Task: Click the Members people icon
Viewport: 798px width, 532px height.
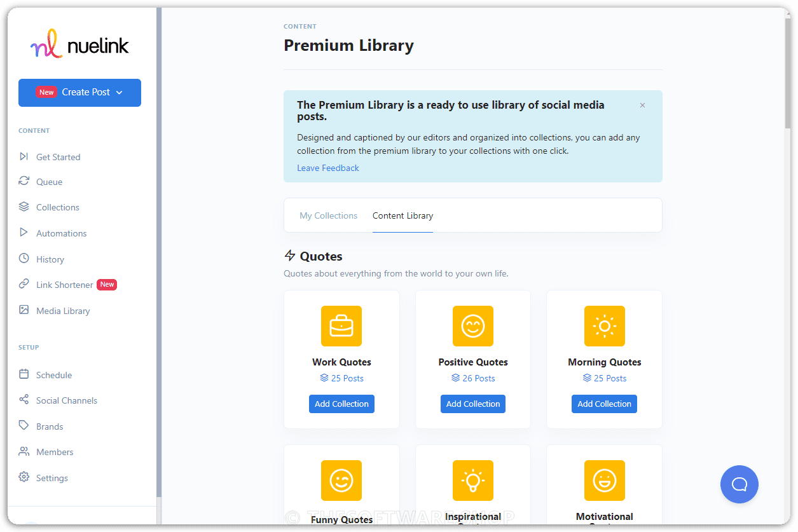Action: click(24, 451)
